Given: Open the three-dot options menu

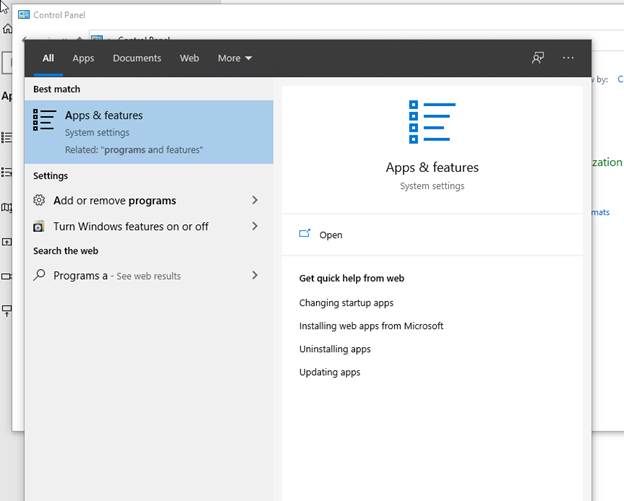Looking at the screenshot, I should pos(568,58).
